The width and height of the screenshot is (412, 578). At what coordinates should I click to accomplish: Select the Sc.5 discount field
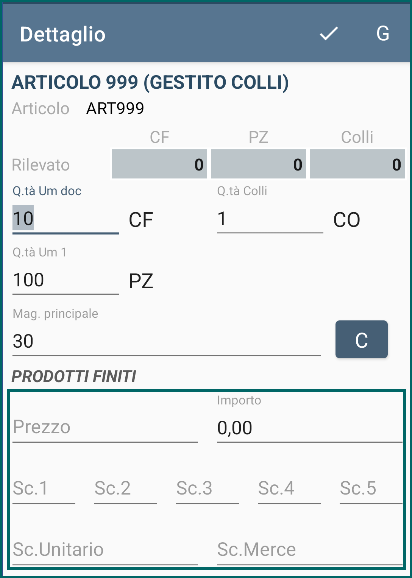371,489
